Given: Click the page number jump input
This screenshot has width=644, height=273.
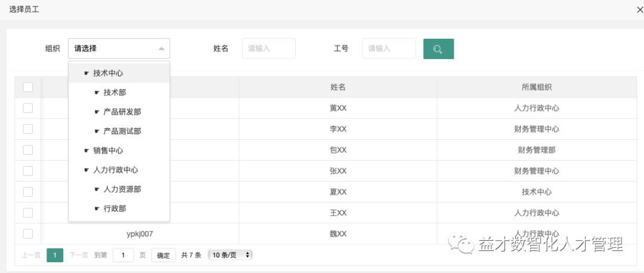Looking at the screenshot, I should (x=123, y=255).
